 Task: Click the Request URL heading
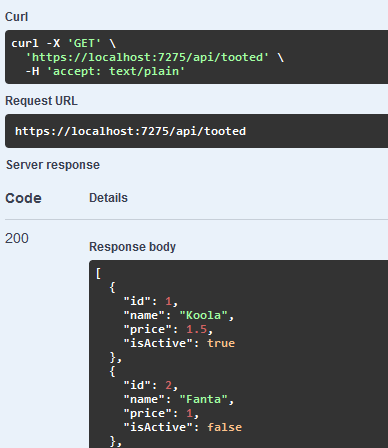(41, 101)
